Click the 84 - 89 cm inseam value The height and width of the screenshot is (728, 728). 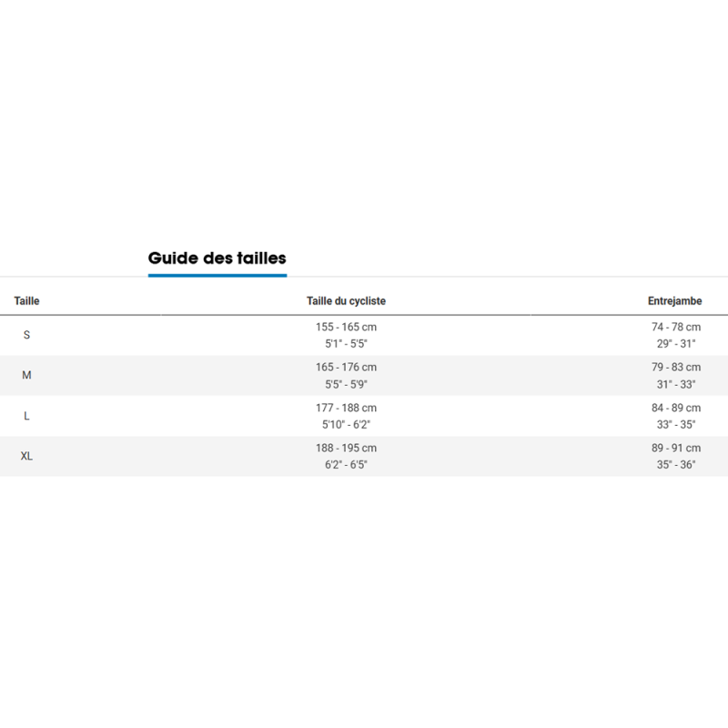point(675,408)
